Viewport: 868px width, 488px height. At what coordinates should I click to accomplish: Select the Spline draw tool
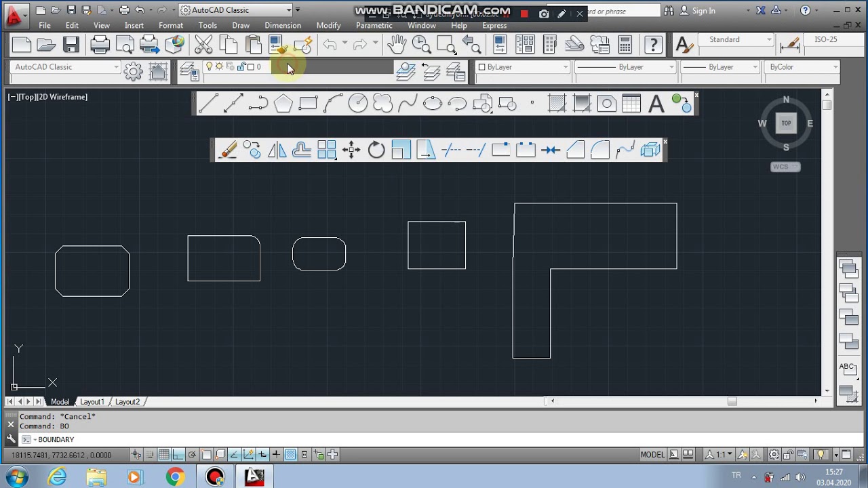408,104
